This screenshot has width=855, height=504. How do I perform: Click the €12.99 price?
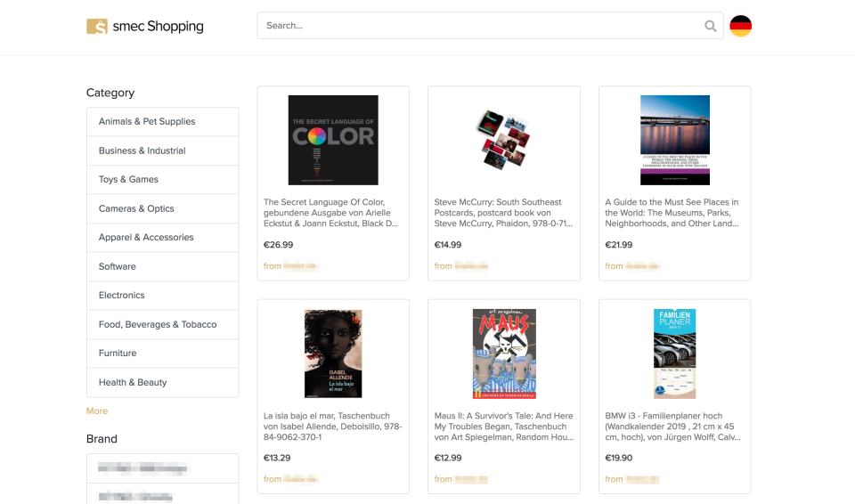point(448,459)
